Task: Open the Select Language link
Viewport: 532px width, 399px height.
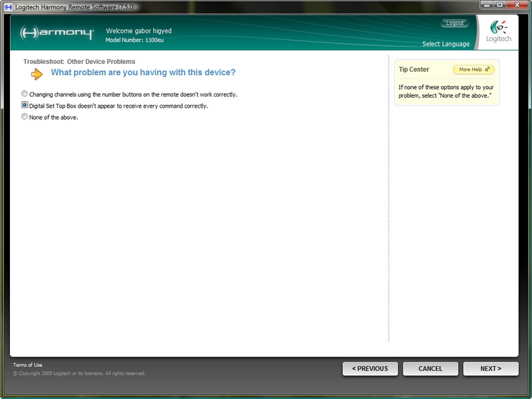Action: pos(445,44)
